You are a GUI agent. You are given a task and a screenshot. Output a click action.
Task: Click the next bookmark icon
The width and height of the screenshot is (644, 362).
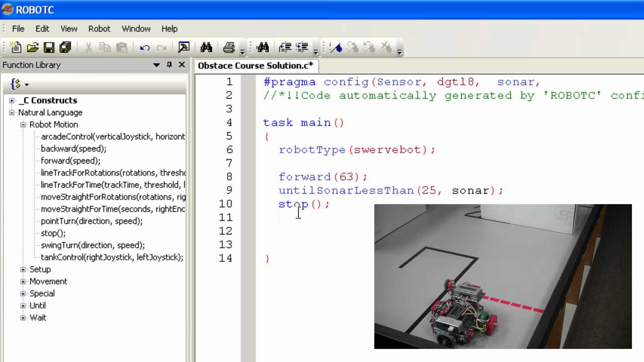click(353, 48)
